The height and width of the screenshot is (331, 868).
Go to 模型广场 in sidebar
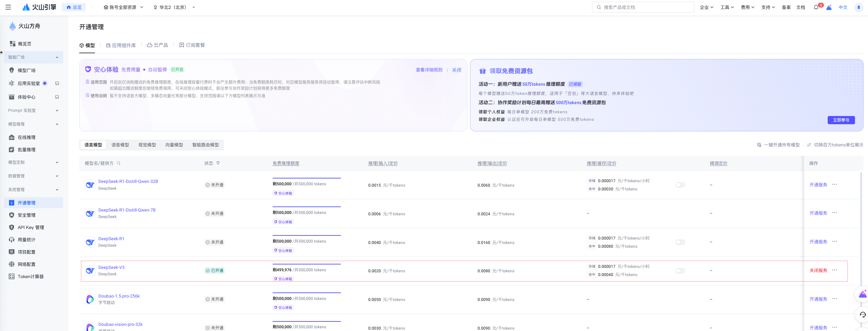(x=27, y=70)
